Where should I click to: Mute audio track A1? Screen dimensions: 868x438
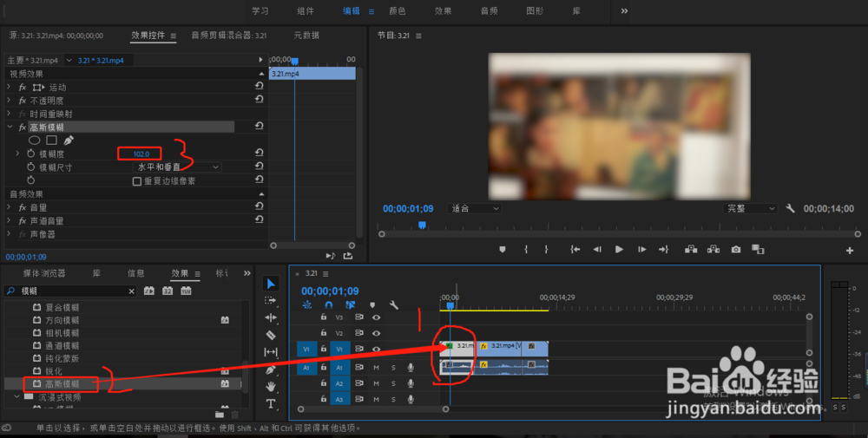coord(377,367)
